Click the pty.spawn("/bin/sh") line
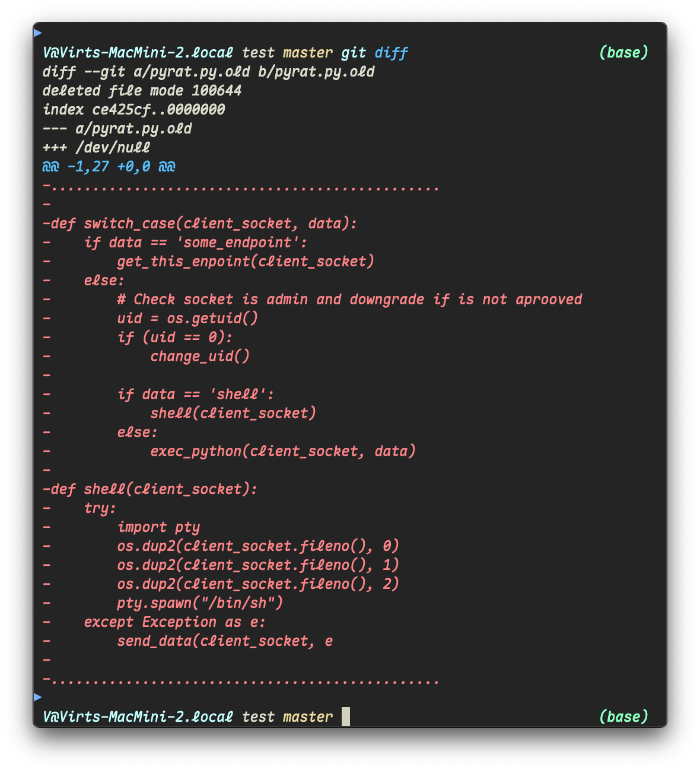700x771 pixels. click(x=200, y=603)
